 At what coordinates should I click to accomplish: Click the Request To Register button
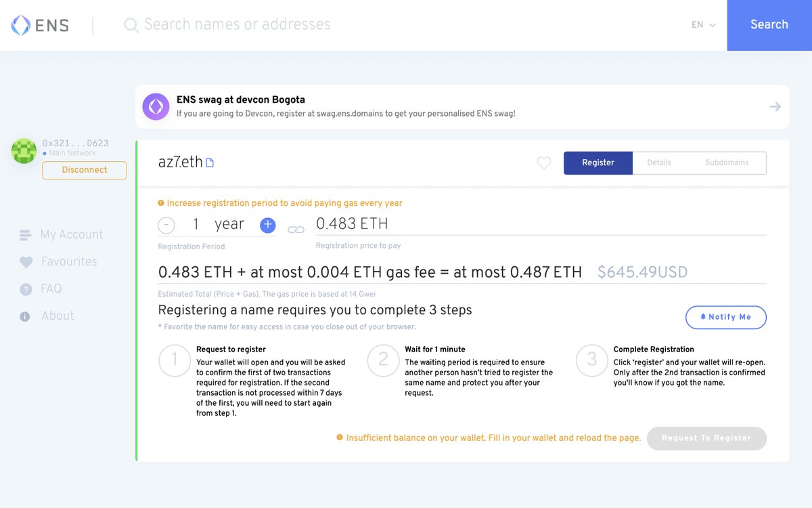(x=706, y=438)
